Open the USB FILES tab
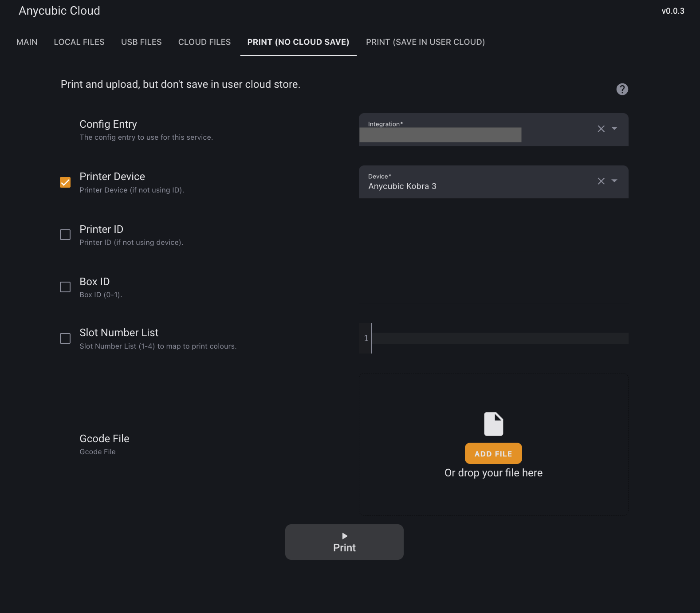 tap(142, 42)
